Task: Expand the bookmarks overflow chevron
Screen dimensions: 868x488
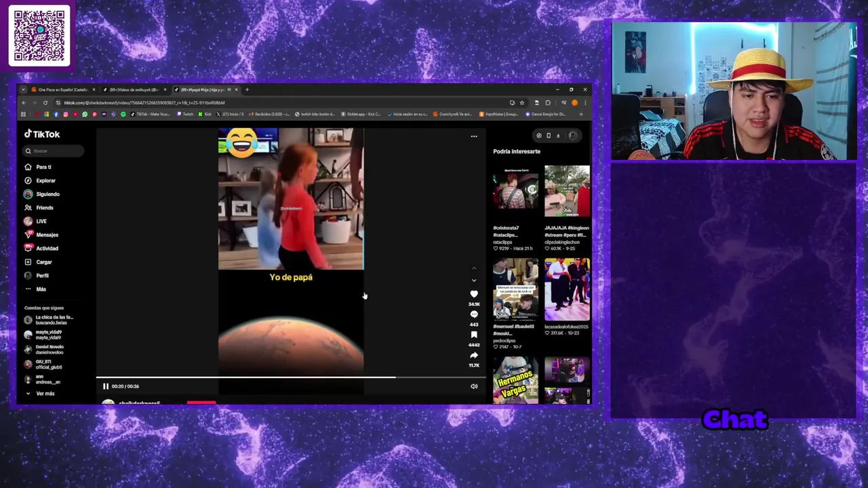Action: tap(580, 114)
